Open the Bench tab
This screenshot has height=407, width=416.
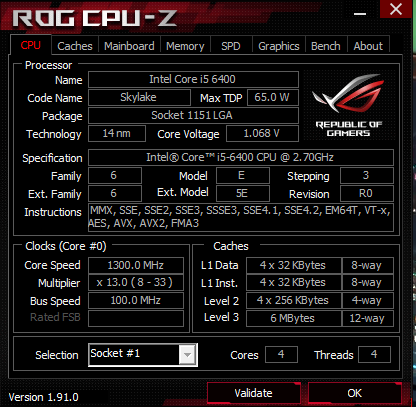326,46
